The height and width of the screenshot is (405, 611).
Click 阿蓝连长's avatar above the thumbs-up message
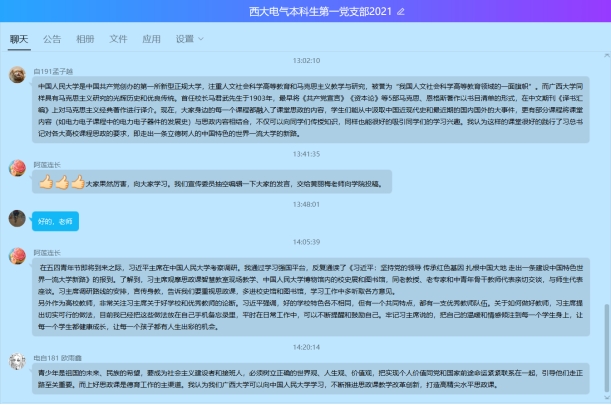(x=17, y=169)
